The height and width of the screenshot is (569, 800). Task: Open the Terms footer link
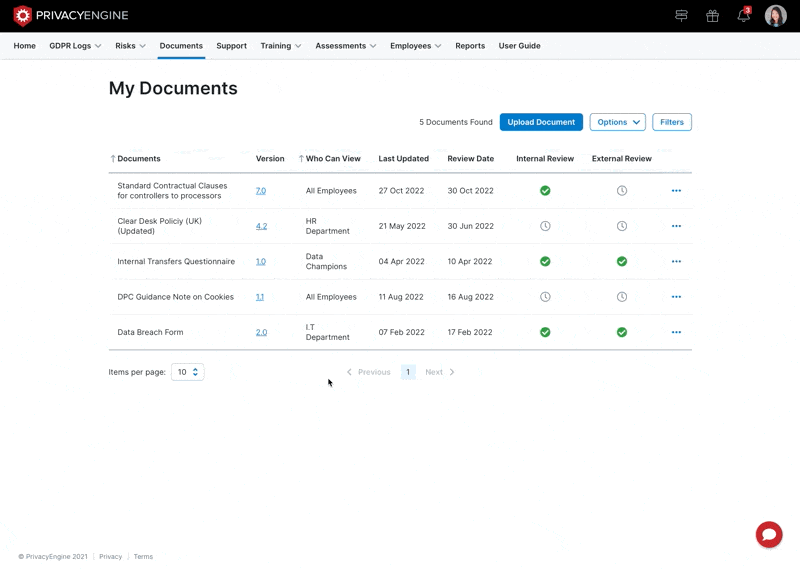tap(143, 557)
